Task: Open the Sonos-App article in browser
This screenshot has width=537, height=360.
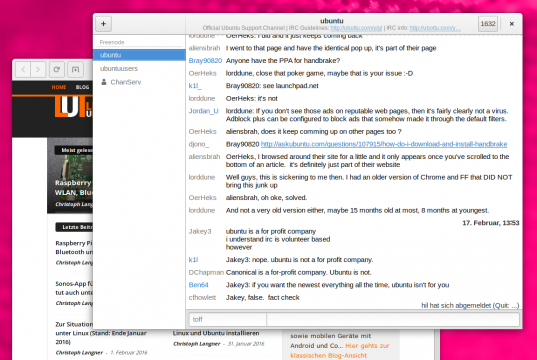Action: [74, 288]
